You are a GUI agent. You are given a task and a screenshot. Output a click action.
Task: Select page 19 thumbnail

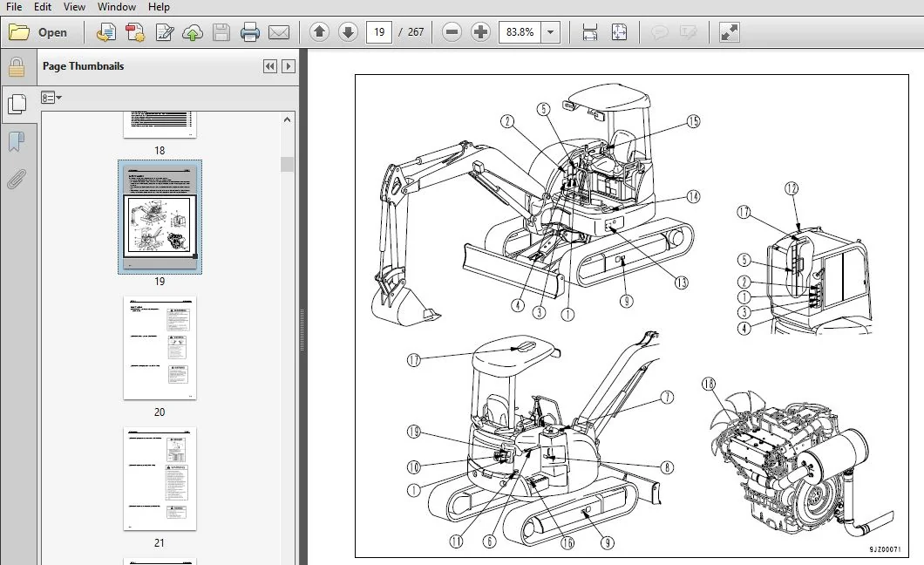point(160,216)
